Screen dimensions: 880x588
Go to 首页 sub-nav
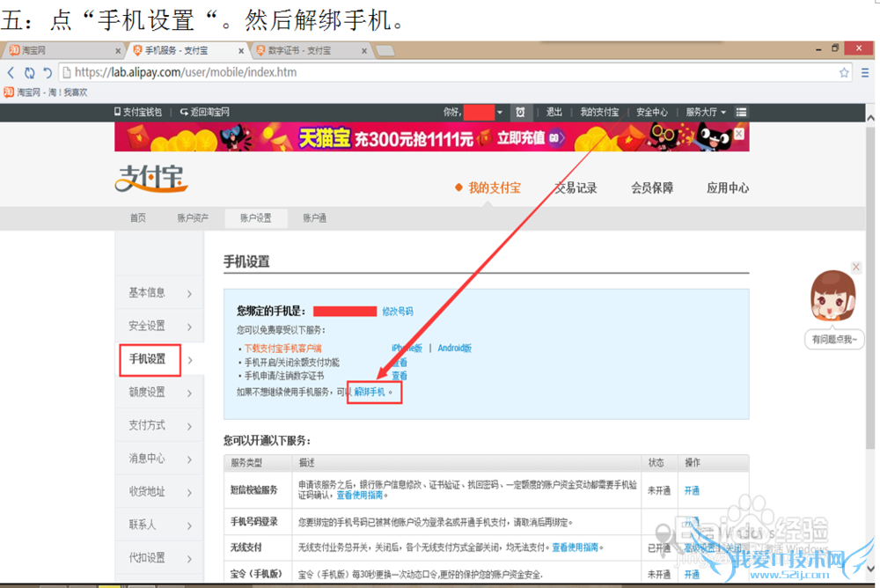pyautogui.click(x=138, y=218)
